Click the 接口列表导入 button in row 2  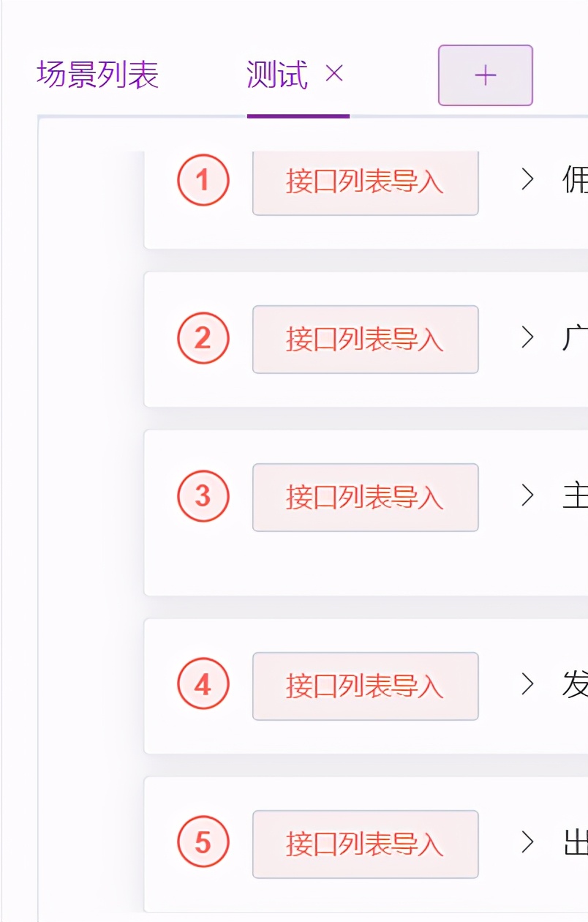pyautogui.click(x=366, y=338)
